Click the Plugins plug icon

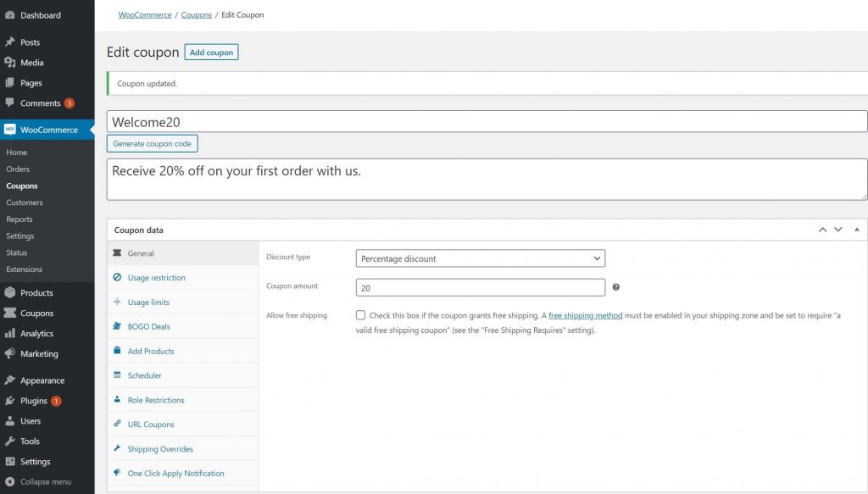[10, 401]
